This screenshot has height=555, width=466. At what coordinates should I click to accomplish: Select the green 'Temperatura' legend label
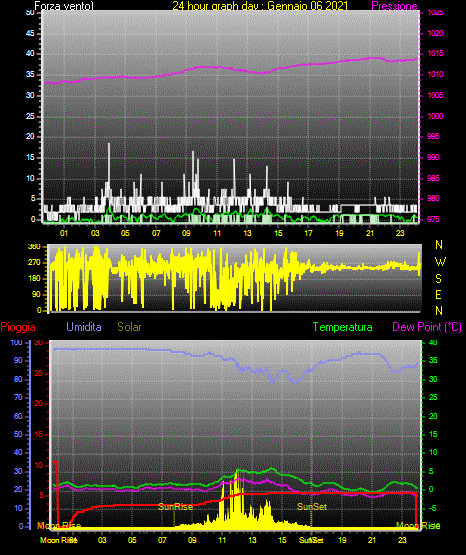pos(343,327)
